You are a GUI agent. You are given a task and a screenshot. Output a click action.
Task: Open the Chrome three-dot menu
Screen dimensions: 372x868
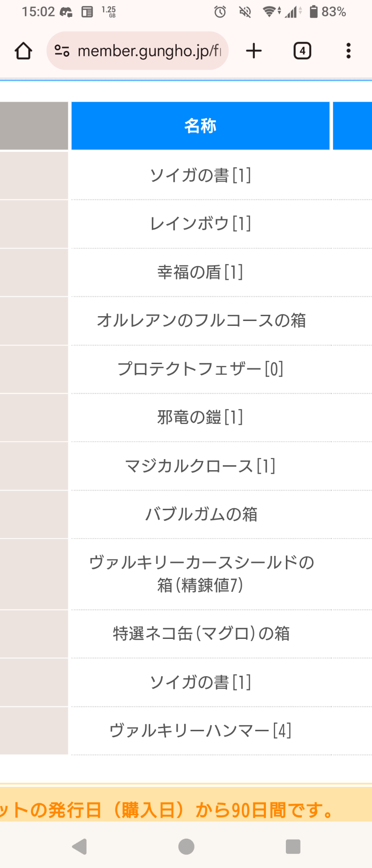pyautogui.click(x=348, y=51)
